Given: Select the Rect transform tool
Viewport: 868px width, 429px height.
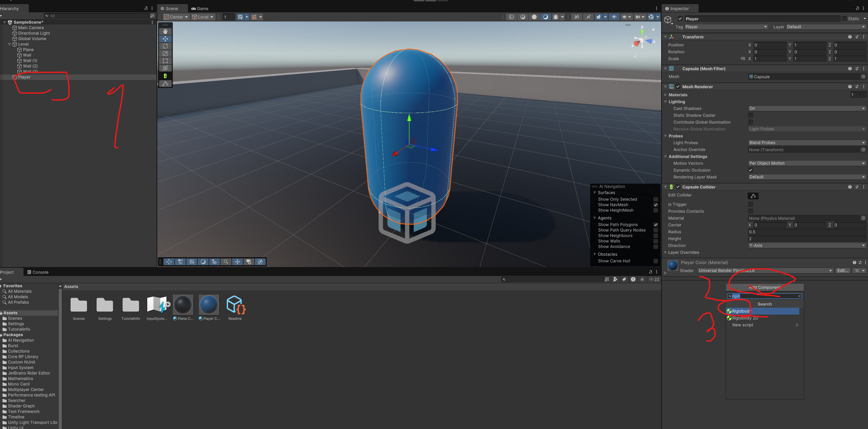Looking at the screenshot, I should tap(165, 61).
